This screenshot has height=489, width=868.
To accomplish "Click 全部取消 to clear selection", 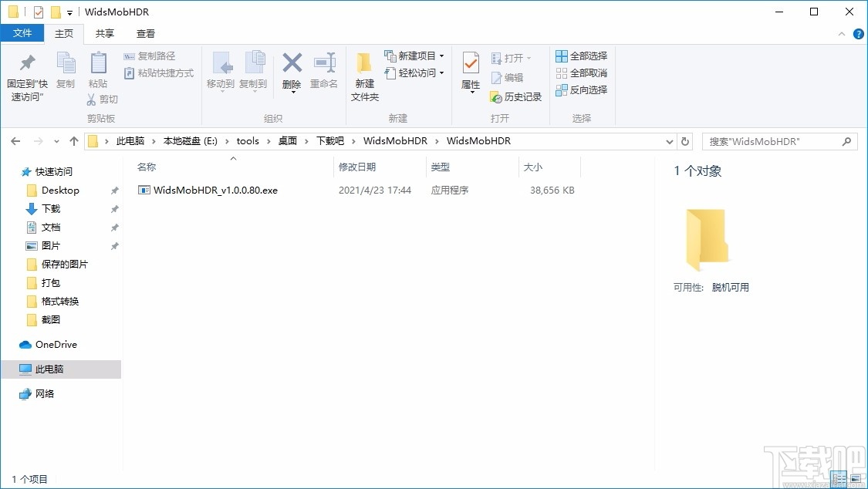I will click(581, 73).
